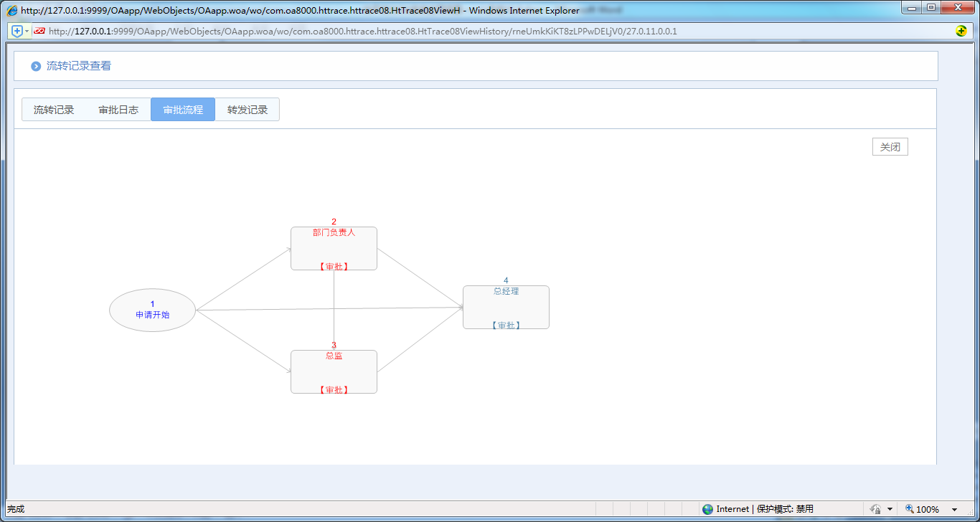The width and height of the screenshot is (980, 522).
Task: Open the 审批日志 tab
Action: point(118,110)
